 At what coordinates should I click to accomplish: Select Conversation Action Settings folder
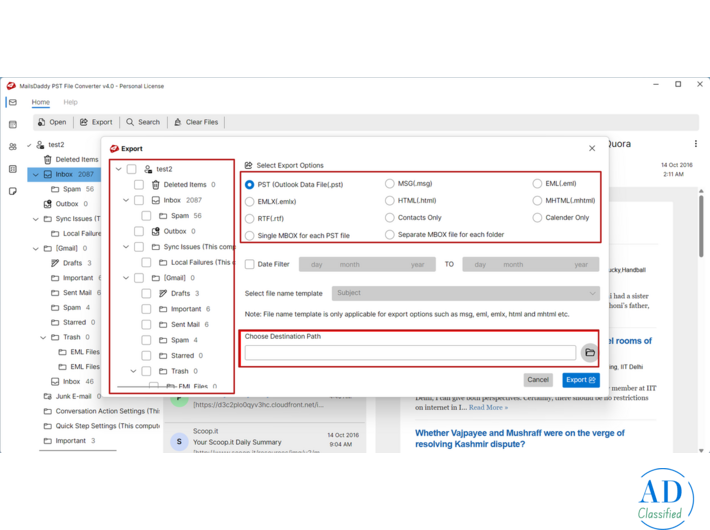[x=101, y=411]
